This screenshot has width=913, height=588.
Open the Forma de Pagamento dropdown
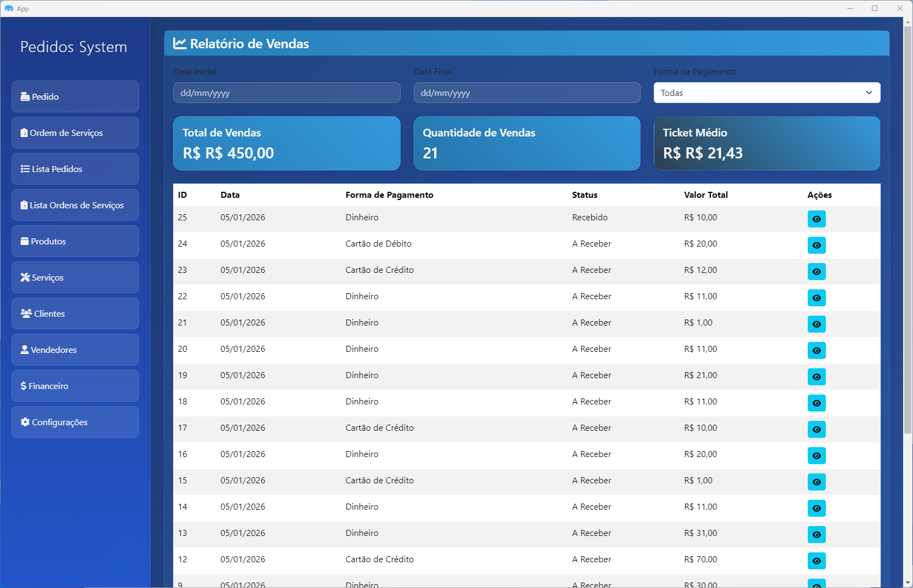coord(766,93)
